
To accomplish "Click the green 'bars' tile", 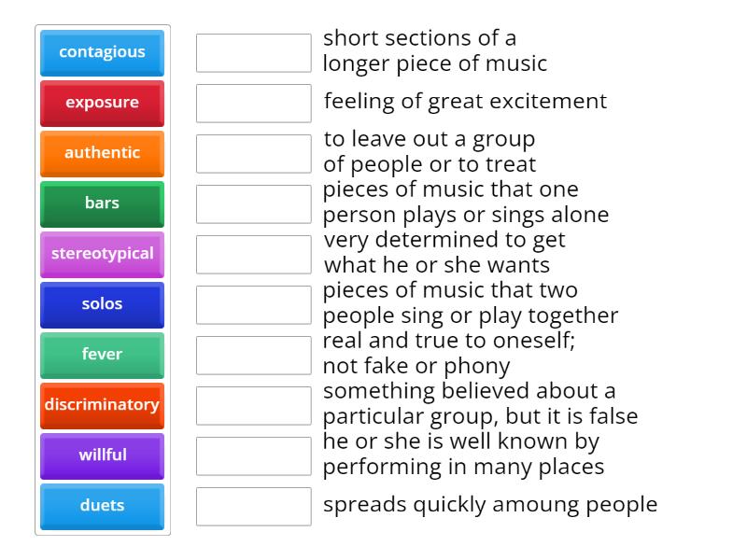I will [x=102, y=203].
